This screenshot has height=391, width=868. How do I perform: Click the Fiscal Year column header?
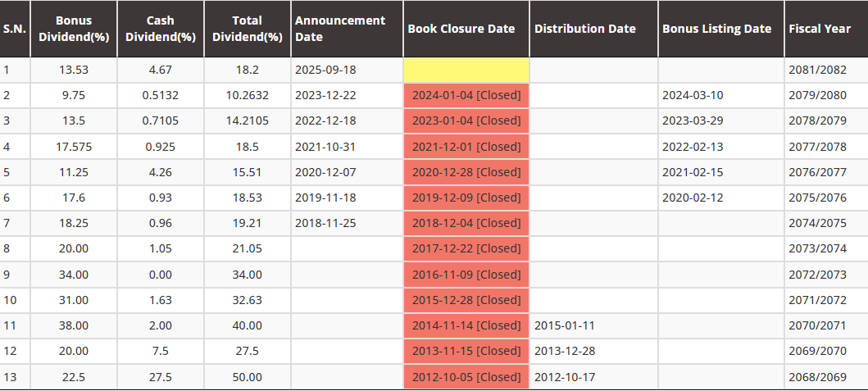[x=826, y=29]
